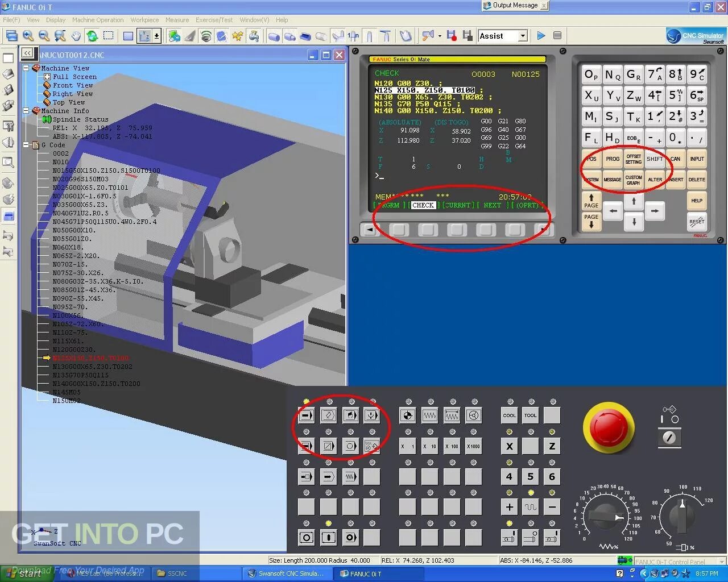Select Top View tree item
Image resolution: width=728 pixels, height=582 pixels.
point(69,102)
